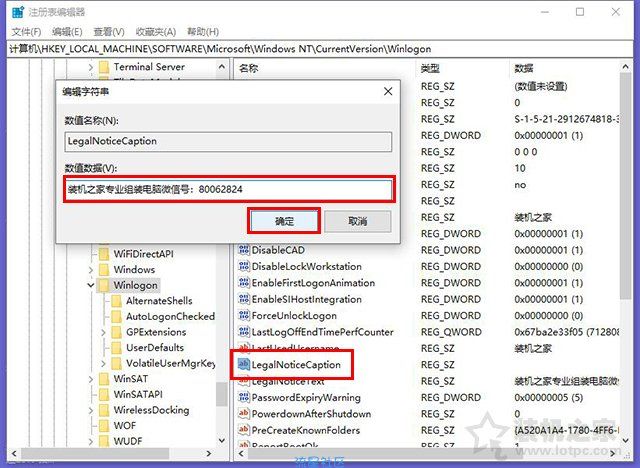Click the EnableFirstLogonAnimation DWORD icon
This screenshot has height=468, width=640.
point(244,283)
